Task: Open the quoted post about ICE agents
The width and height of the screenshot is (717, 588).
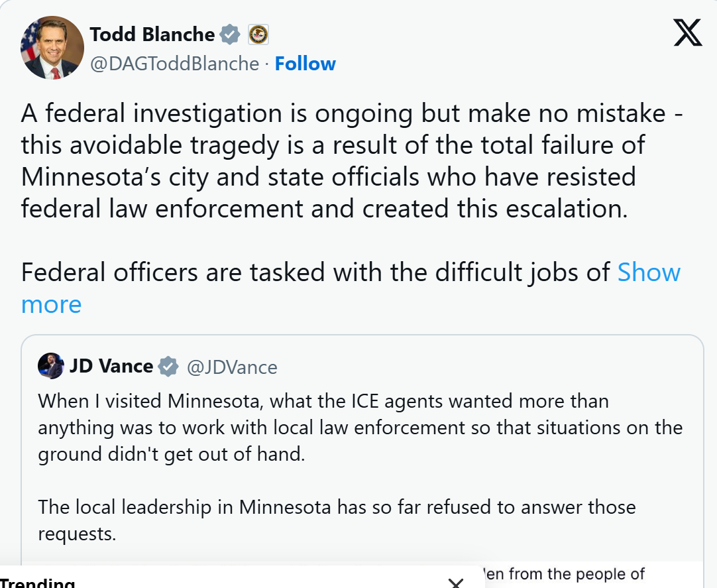Action: coord(361,428)
